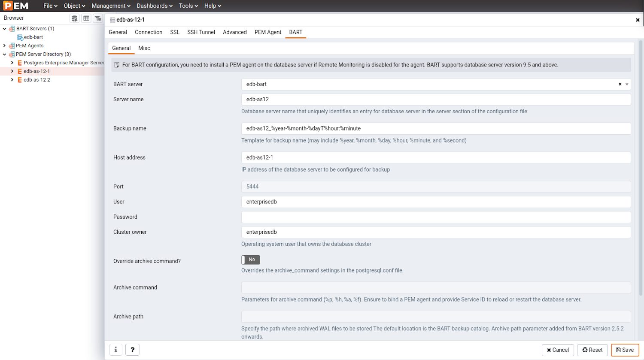The image size is (644, 360).
Task: Open the File menu
Action: (x=50, y=6)
